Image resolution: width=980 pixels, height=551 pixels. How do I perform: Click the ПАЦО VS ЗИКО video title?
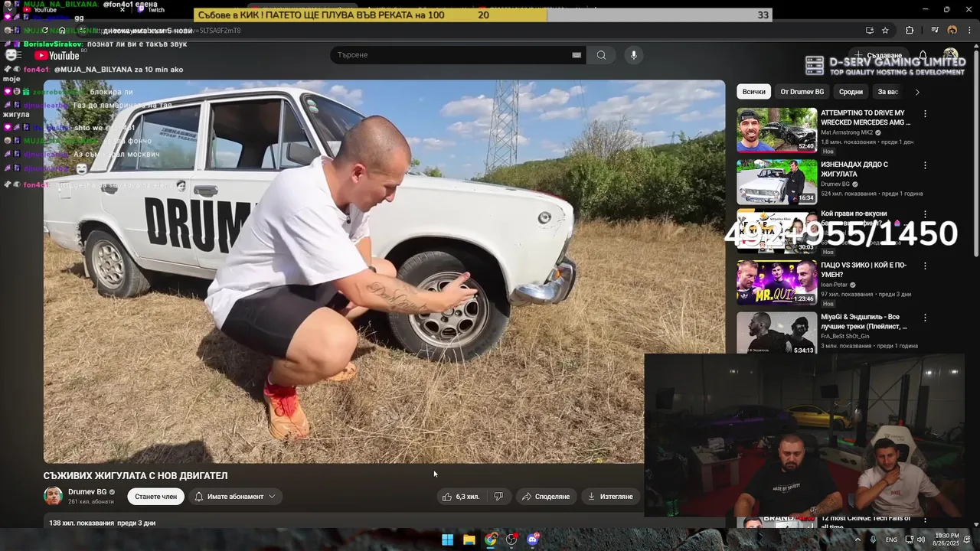(864, 270)
